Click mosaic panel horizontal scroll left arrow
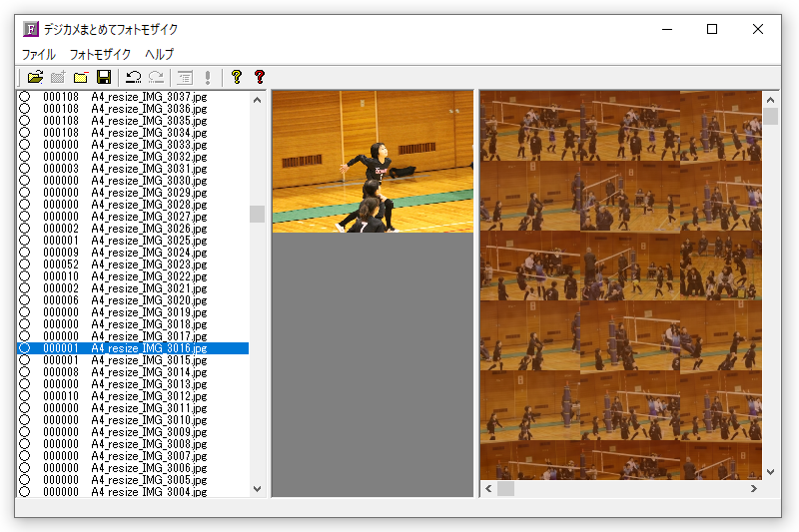The image size is (799, 532). coord(488,489)
